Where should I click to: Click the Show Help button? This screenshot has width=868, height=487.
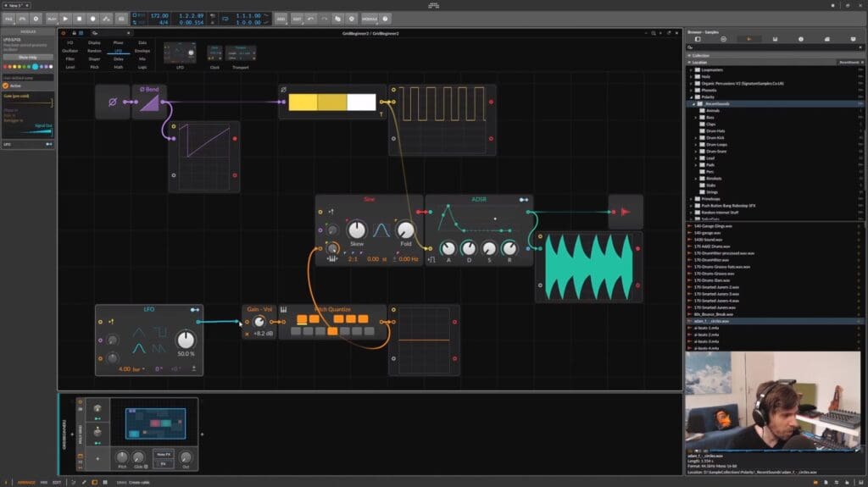28,57
